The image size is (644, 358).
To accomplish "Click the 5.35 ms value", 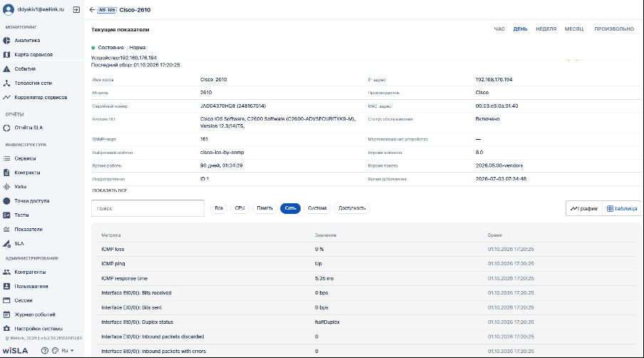I will tap(324, 278).
